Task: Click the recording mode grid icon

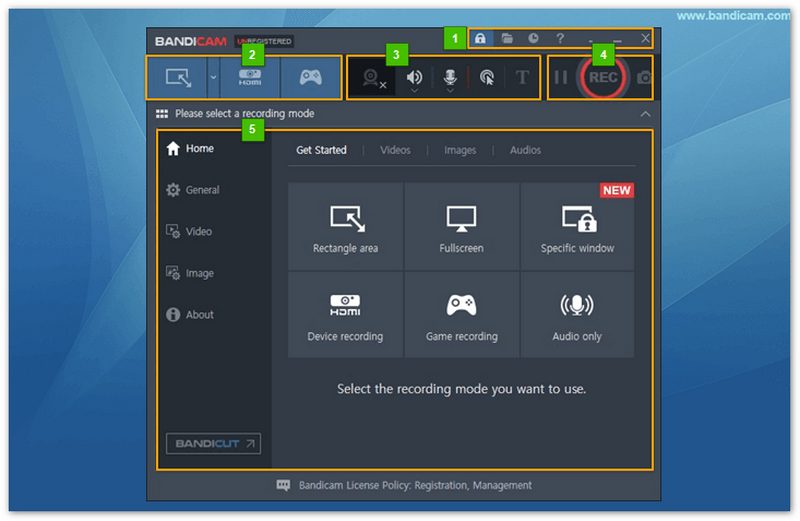Action: click(162, 113)
